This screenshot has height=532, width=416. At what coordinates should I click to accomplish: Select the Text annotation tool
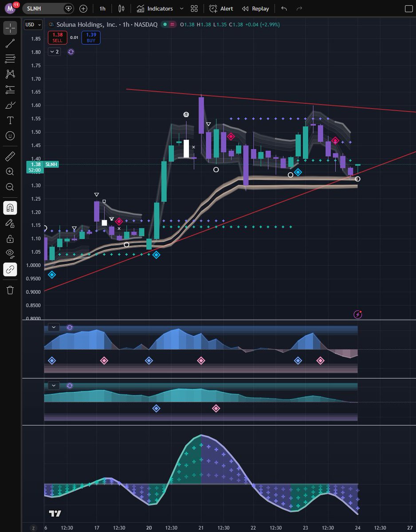[x=10, y=120]
